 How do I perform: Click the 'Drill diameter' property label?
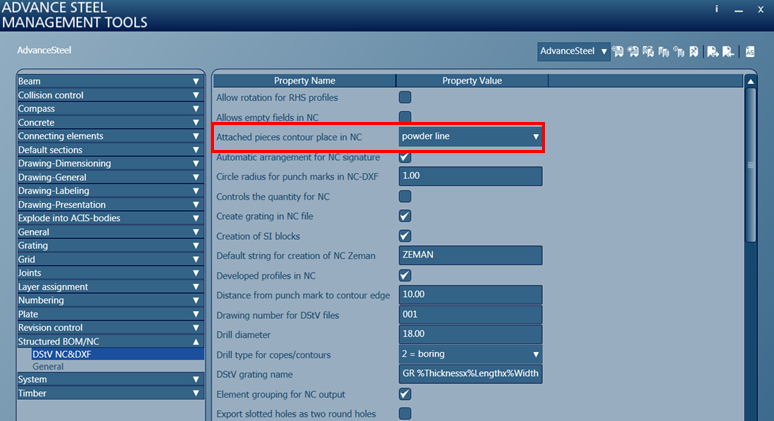pyautogui.click(x=243, y=335)
